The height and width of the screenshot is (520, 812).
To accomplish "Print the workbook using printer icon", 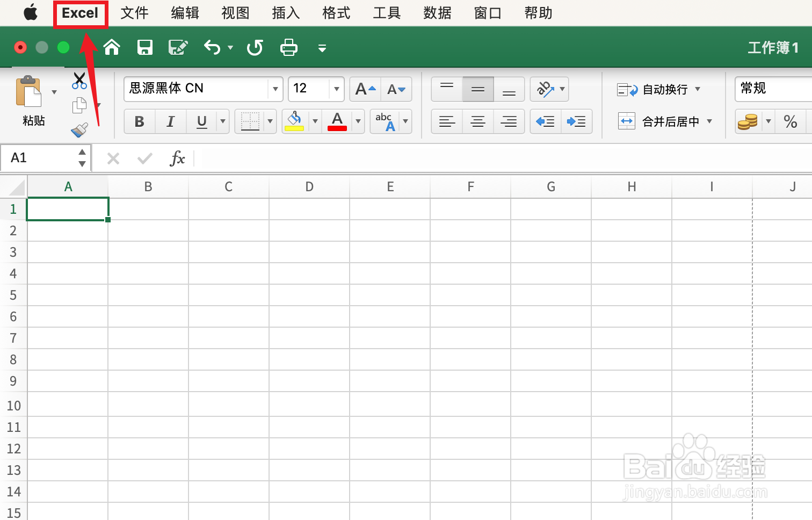I will (289, 47).
